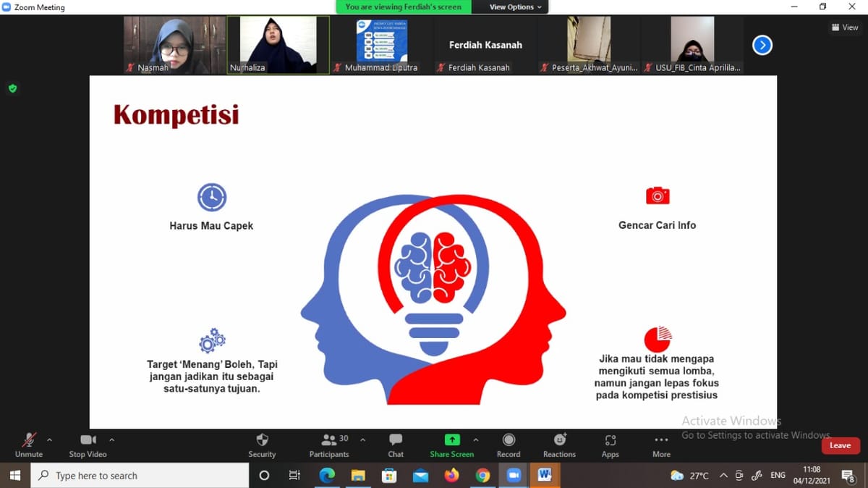Open the Chat panel
868x488 pixels.
(x=396, y=441)
